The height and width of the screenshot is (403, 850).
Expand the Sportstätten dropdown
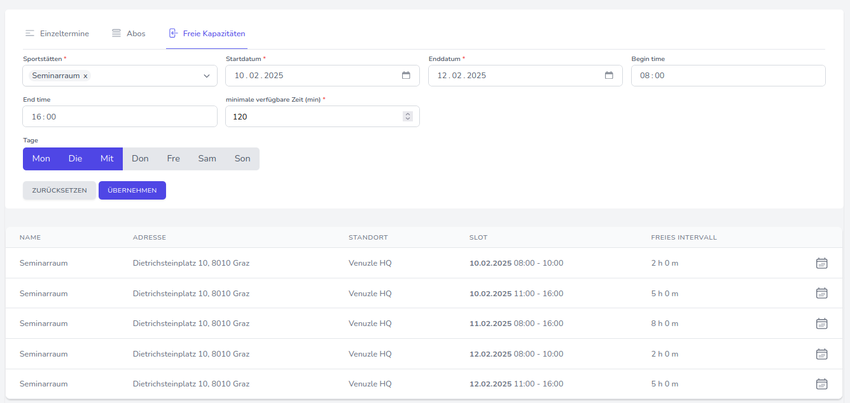(207, 76)
